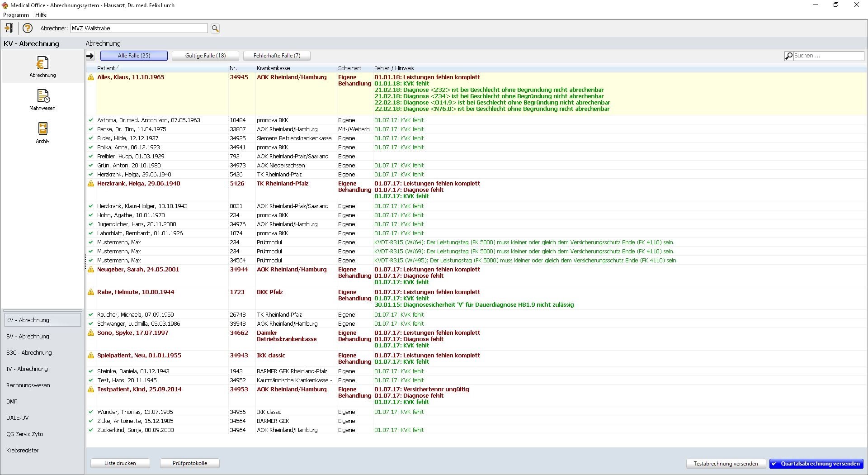868x475 pixels.
Task: Select SV - Abrechnung in the sidebar
Action: (x=27, y=336)
